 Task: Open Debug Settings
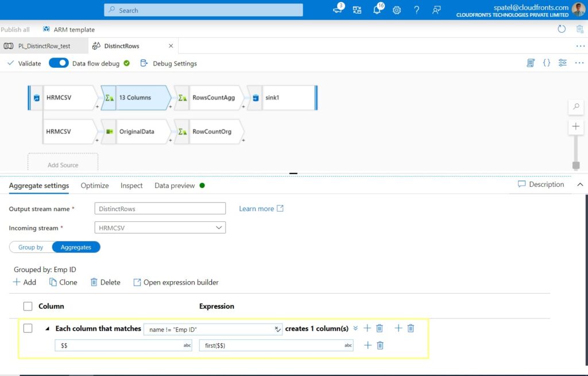point(168,63)
